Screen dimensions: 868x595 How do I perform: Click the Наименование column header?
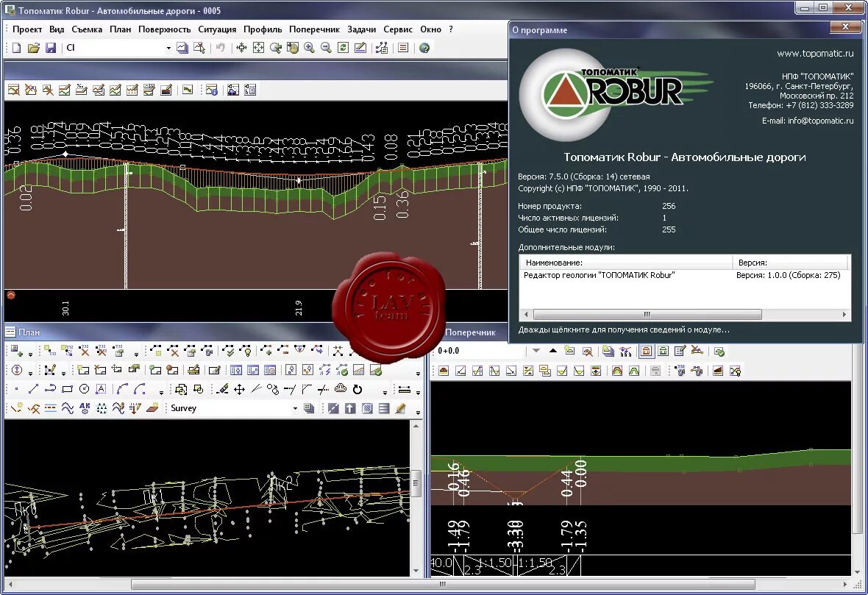point(626,263)
